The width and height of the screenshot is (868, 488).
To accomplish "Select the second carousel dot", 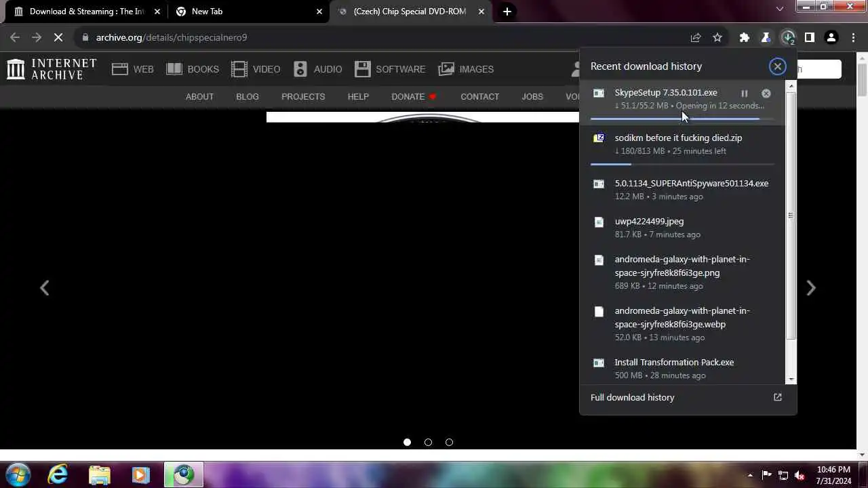I will pos(428,442).
